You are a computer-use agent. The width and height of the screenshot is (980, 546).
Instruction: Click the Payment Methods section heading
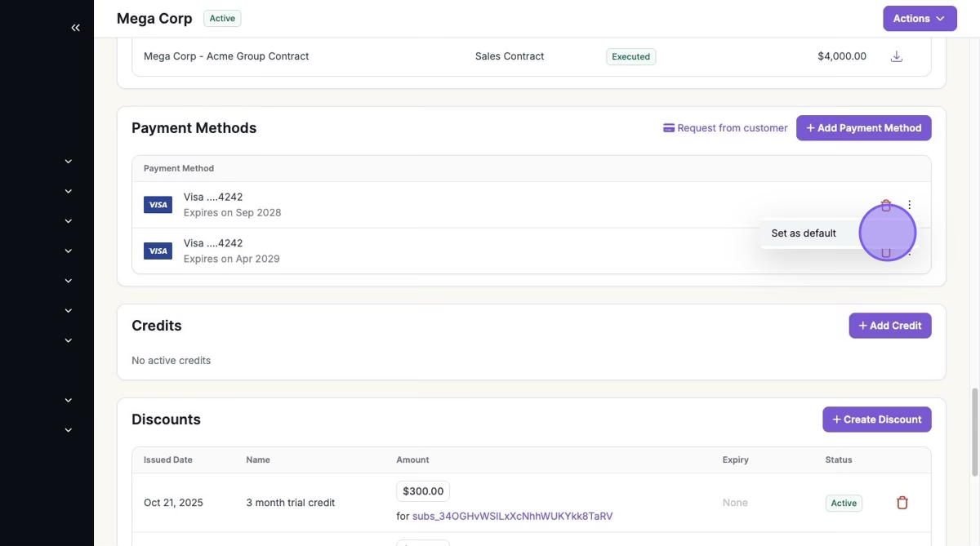[194, 128]
